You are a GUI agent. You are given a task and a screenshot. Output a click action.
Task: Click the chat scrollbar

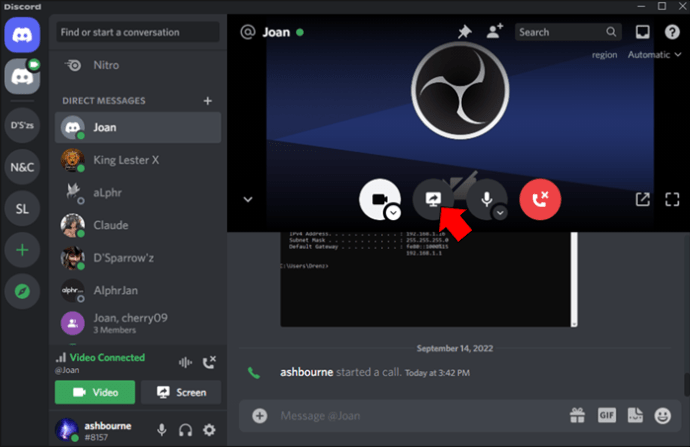pos(687,385)
